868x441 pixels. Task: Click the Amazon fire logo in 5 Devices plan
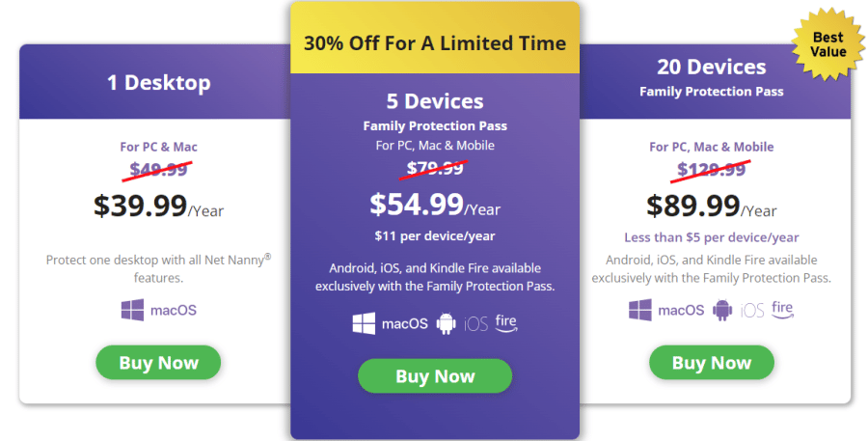pyautogui.click(x=506, y=322)
